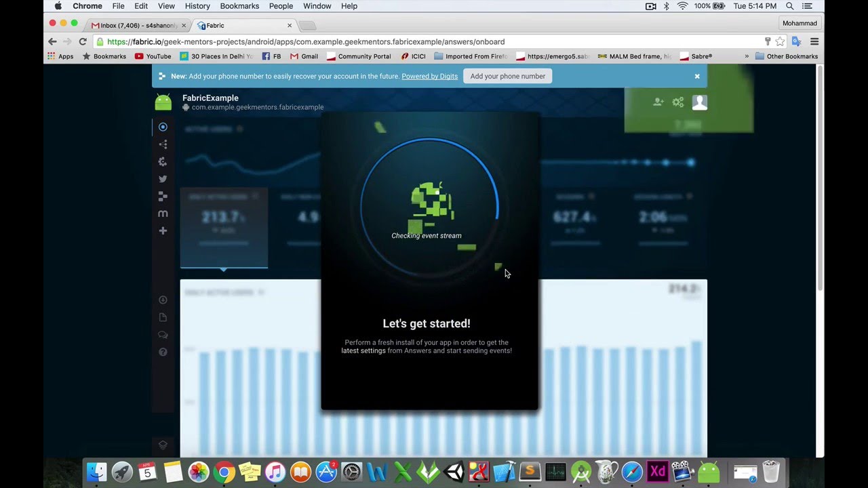Open the Twitter kit sidebar icon
Viewport: 868px width, 488px height.
coord(163,179)
